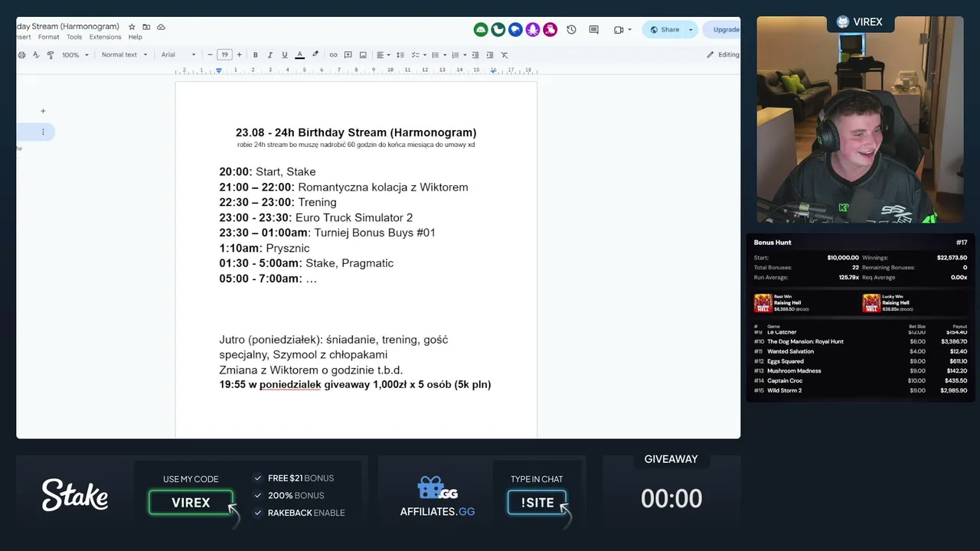The image size is (980, 551).
Task: Add a comment from the toolbar
Action: pos(348,55)
